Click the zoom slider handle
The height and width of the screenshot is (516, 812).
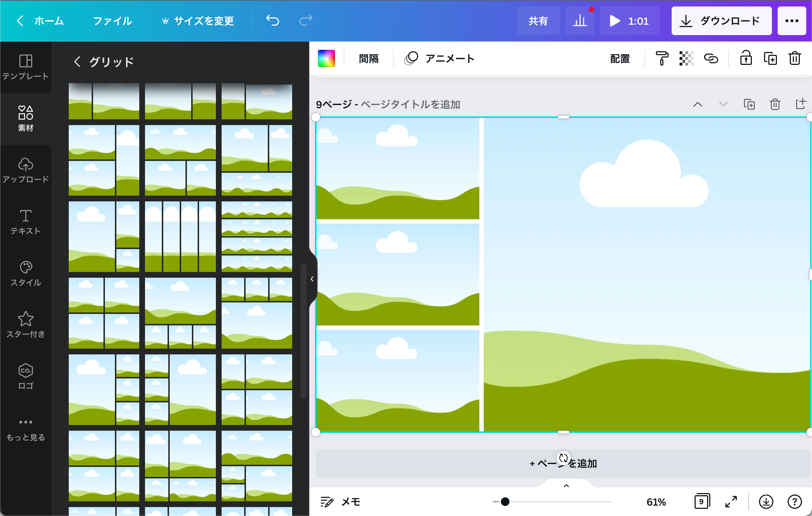pyautogui.click(x=505, y=502)
